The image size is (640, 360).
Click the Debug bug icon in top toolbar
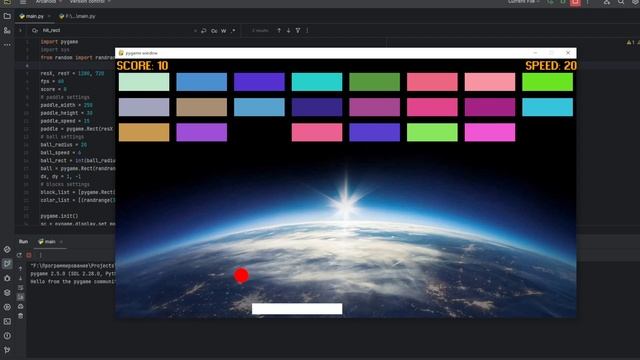pos(562,2)
